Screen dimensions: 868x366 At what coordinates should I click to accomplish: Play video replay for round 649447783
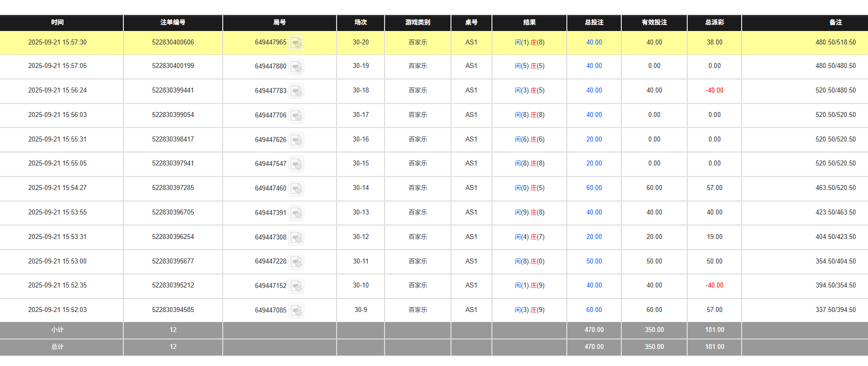pyautogui.click(x=297, y=91)
